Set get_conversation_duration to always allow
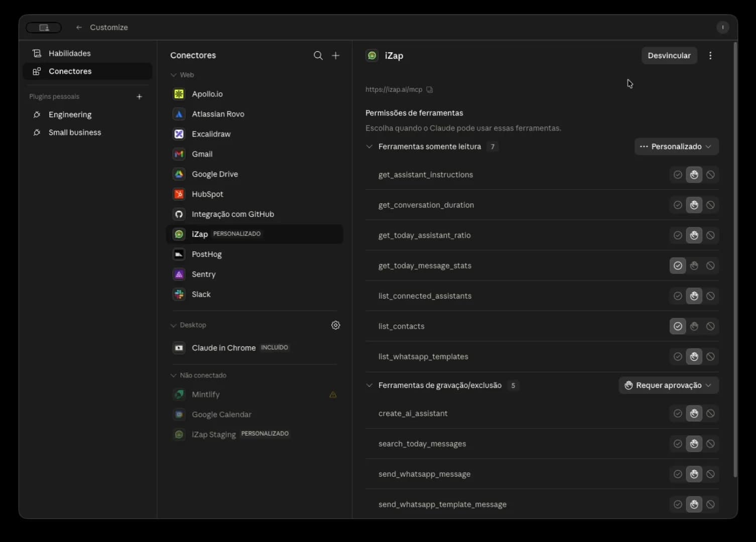This screenshot has width=756, height=542. click(678, 205)
